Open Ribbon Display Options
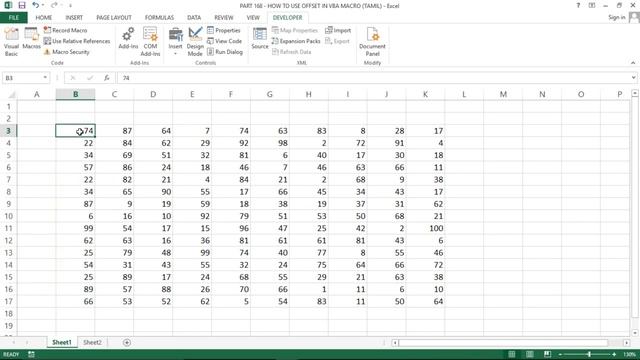 tap(592, 5)
